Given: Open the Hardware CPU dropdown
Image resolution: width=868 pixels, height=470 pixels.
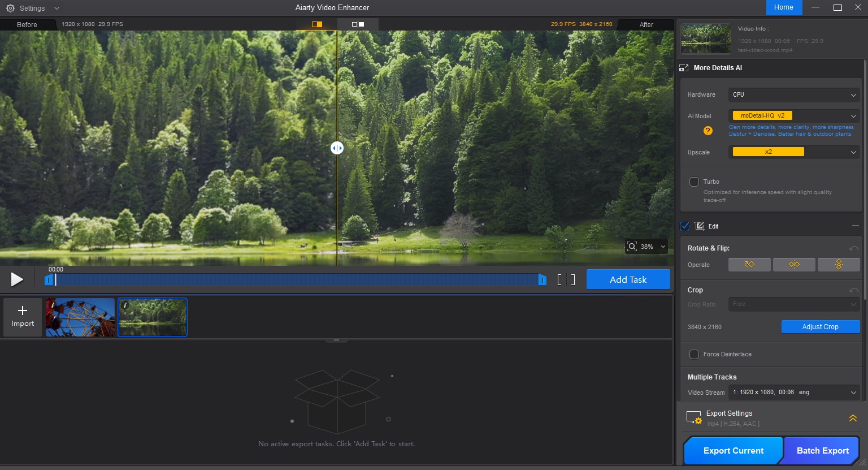Looking at the screenshot, I should coord(793,94).
